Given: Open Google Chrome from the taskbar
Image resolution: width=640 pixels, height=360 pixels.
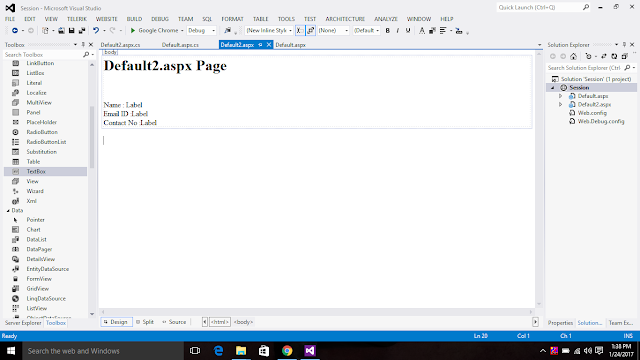Looking at the screenshot, I should point(287,351).
